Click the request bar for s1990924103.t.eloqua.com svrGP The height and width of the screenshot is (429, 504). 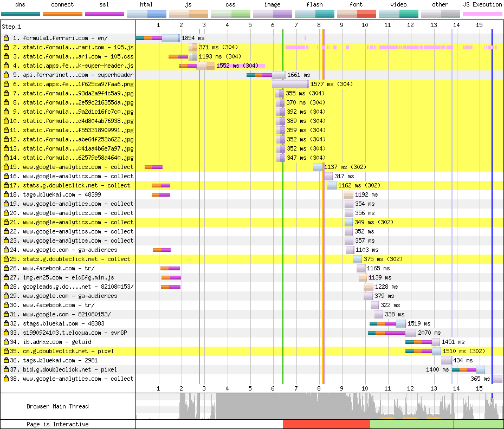[x=392, y=333]
